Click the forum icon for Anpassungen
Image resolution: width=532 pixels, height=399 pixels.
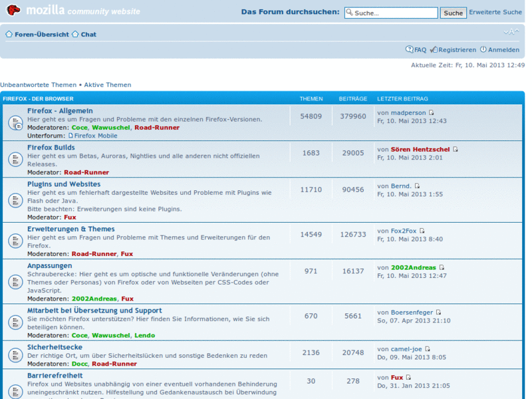pos(15,281)
